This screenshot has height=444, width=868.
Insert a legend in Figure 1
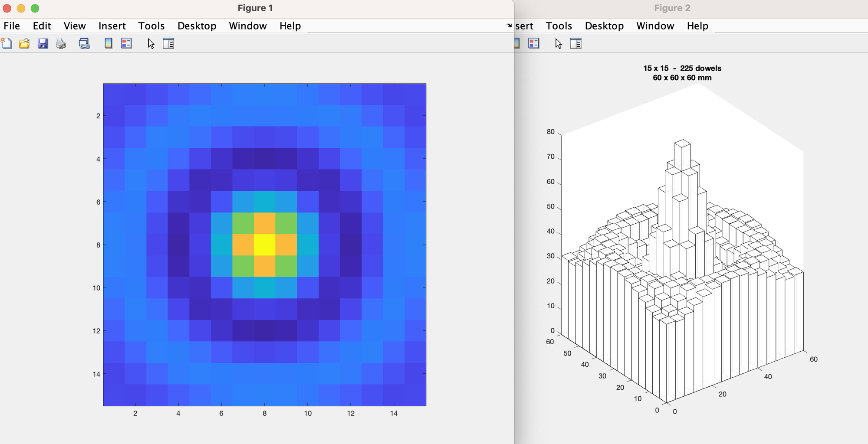[x=126, y=43]
